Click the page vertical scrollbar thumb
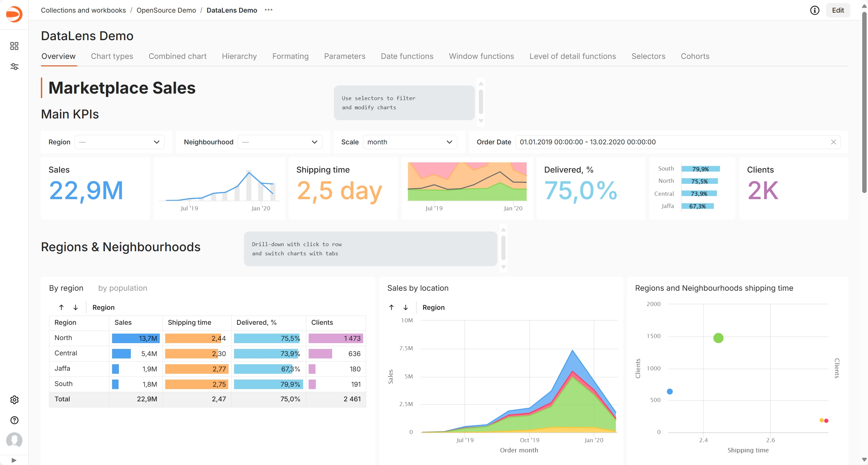Viewport: 868px width, 465px height. click(864, 102)
